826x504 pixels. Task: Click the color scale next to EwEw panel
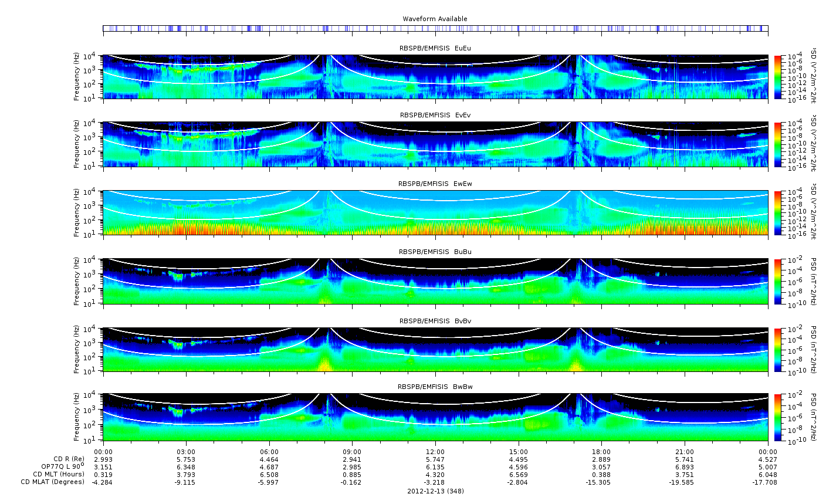(x=778, y=212)
